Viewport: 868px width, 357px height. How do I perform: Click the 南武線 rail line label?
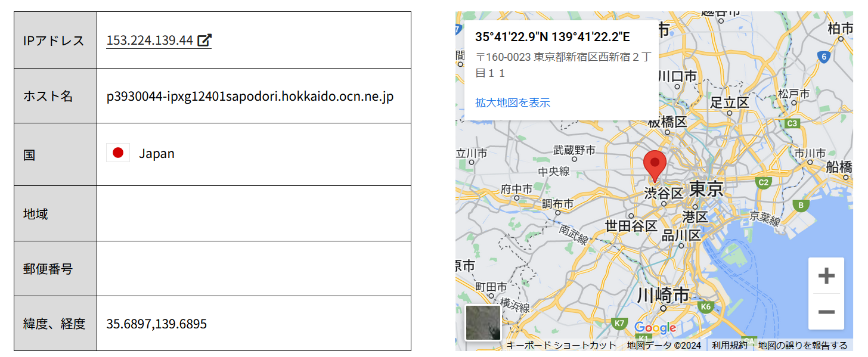coord(573,234)
